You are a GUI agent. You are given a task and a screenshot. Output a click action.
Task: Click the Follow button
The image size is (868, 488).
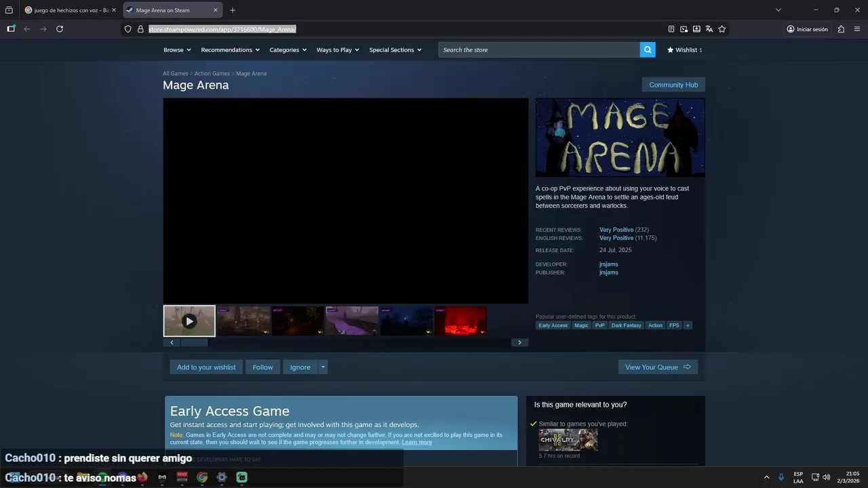coord(262,367)
